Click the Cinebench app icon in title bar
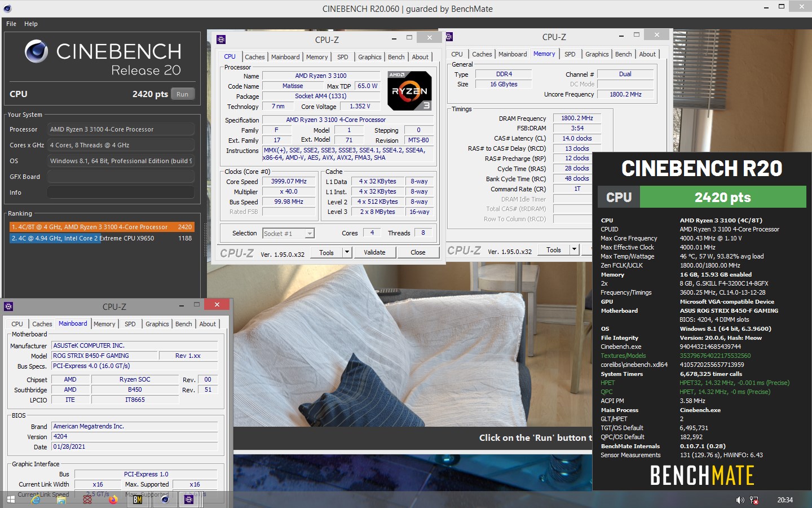812x508 pixels. pos(7,8)
